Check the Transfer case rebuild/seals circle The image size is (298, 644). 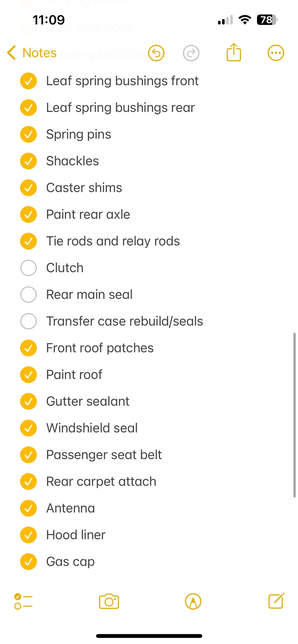(29, 321)
